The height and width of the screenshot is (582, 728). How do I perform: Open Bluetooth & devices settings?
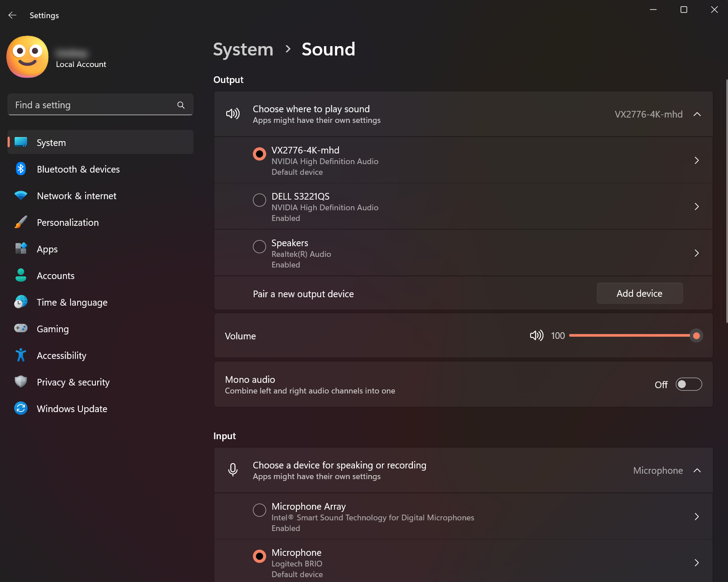click(x=78, y=169)
